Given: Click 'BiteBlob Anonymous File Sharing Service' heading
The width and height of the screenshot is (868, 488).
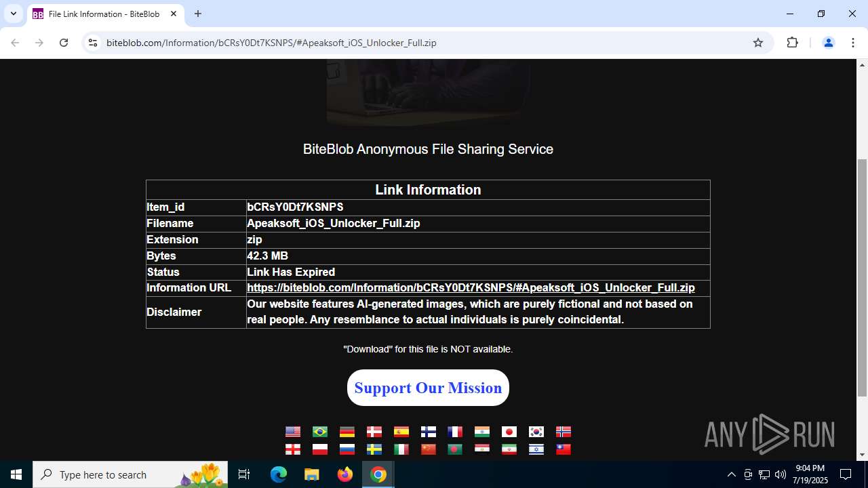Looking at the screenshot, I should pyautogui.click(x=428, y=149).
